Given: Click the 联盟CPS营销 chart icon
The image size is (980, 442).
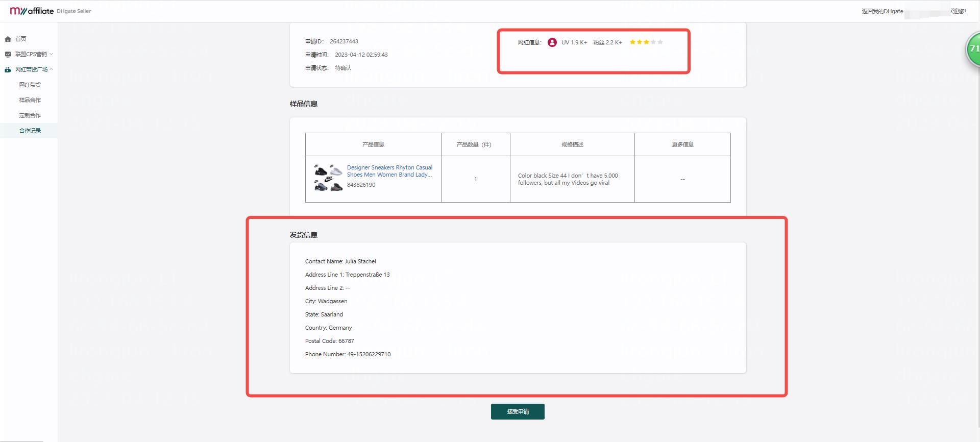Looking at the screenshot, I should (x=8, y=54).
